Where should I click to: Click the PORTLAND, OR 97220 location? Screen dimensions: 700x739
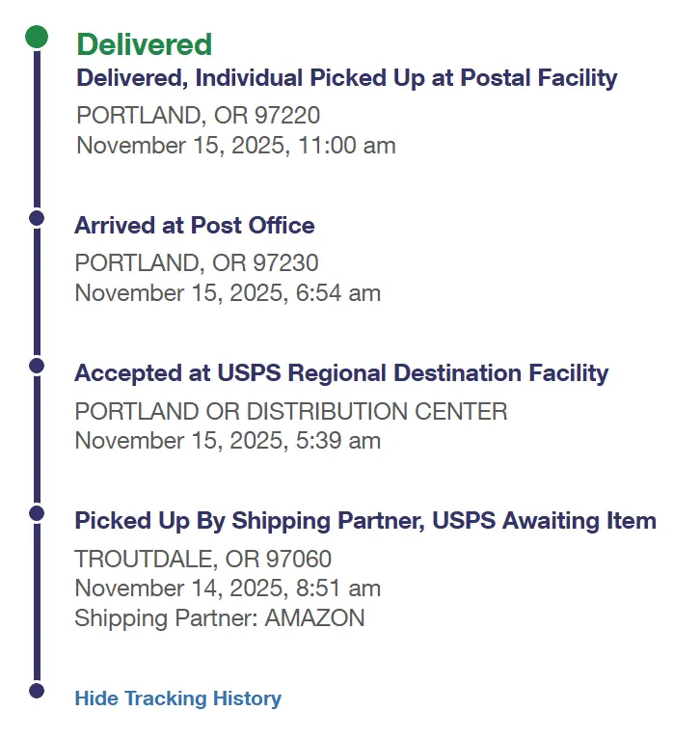[x=198, y=116]
